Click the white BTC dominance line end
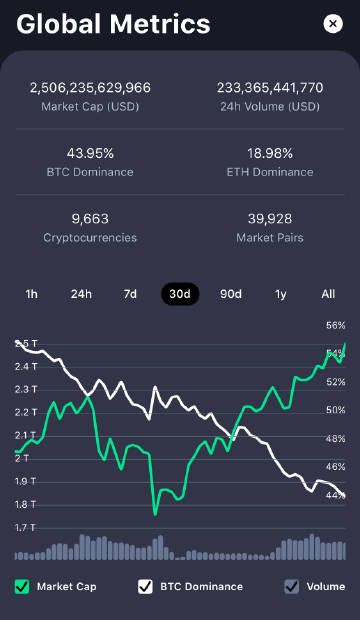The width and height of the screenshot is (360, 620). pos(343,496)
